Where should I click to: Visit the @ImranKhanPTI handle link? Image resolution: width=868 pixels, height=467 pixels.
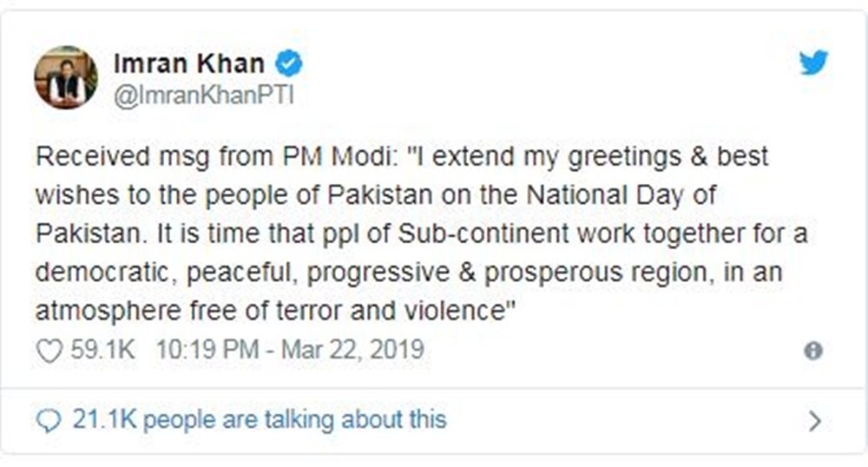(x=203, y=95)
